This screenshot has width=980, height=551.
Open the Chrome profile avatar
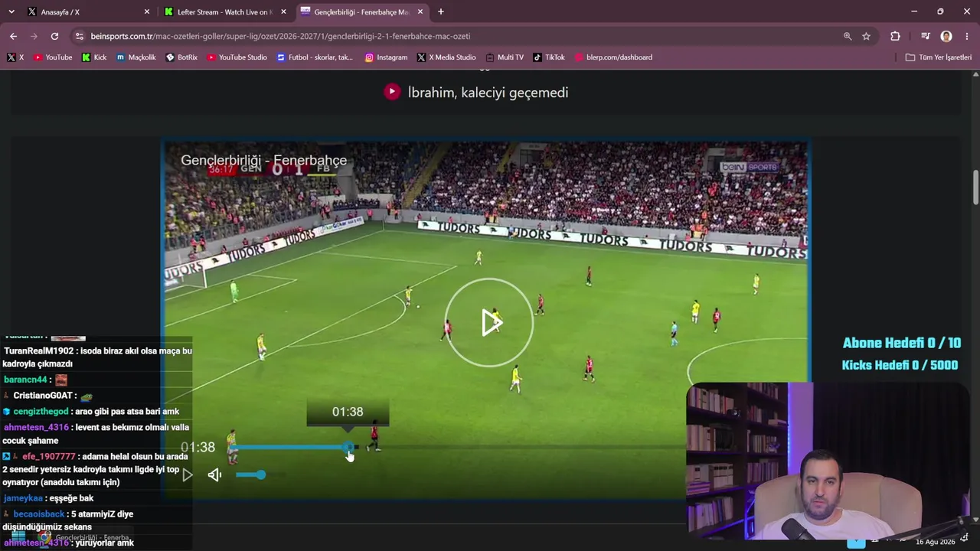[946, 36]
